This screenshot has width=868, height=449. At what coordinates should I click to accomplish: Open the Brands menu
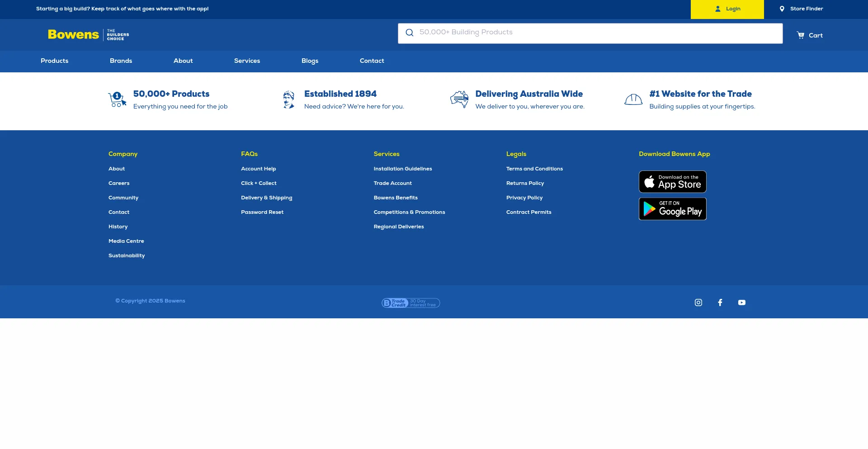121,61
